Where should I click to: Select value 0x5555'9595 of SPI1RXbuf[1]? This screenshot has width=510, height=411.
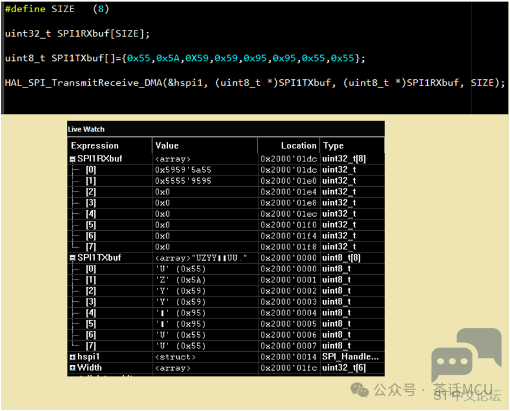[x=183, y=181]
